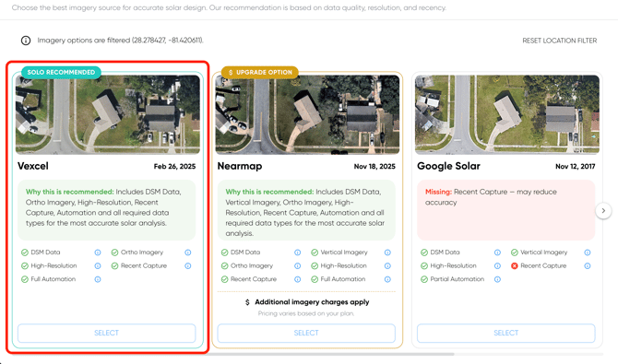Open the Vexcel aerial thumbnail
Viewport: 618px width, 364px height.
coord(108,114)
